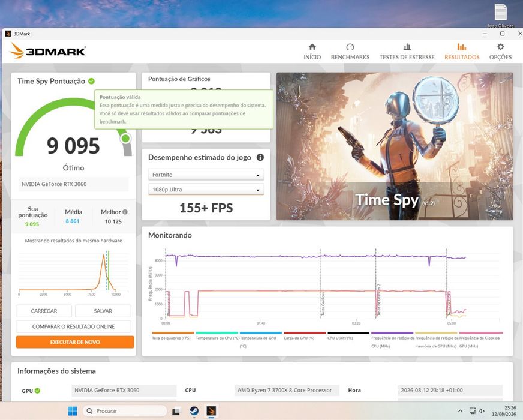Click the GPU Clock frequency pink legend swatch
Image resolution: width=523 pixels, height=420 pixels.
pos(481,333)
